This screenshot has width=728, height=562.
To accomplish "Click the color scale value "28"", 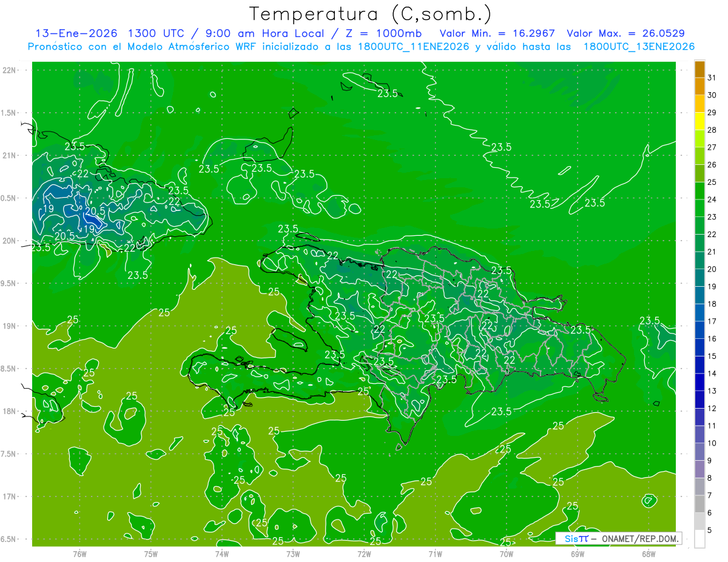I will click(712, 129).
